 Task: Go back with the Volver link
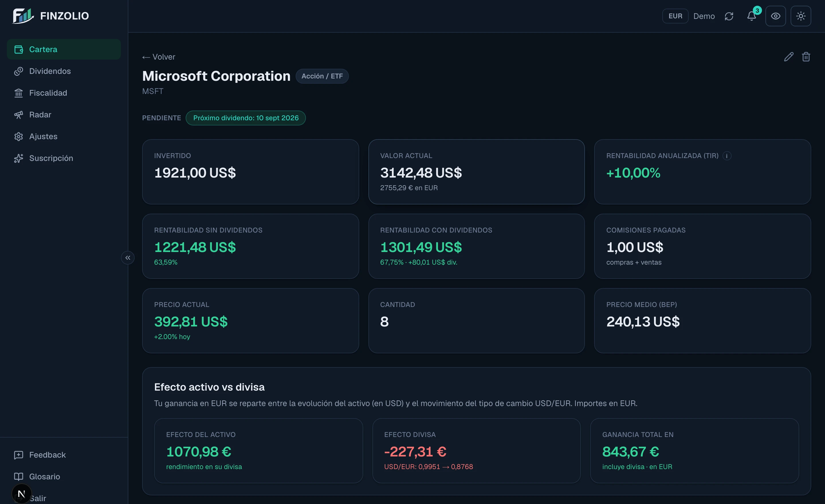tap(159, 57)
